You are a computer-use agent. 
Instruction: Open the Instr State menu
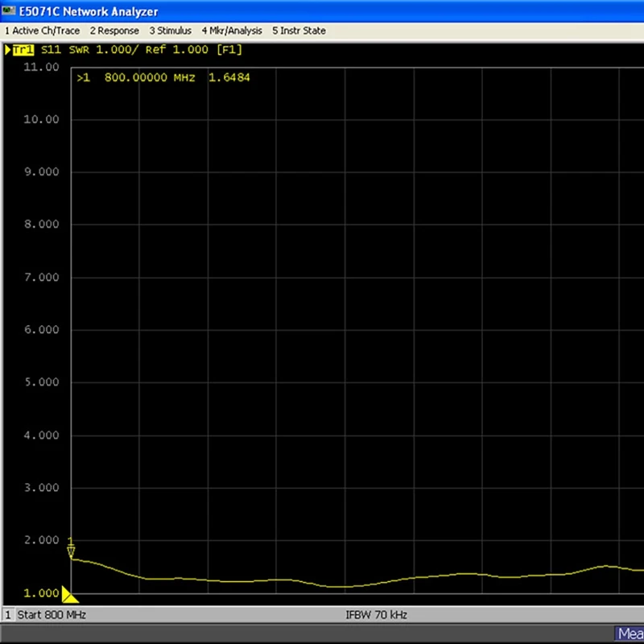pos(299,31)
